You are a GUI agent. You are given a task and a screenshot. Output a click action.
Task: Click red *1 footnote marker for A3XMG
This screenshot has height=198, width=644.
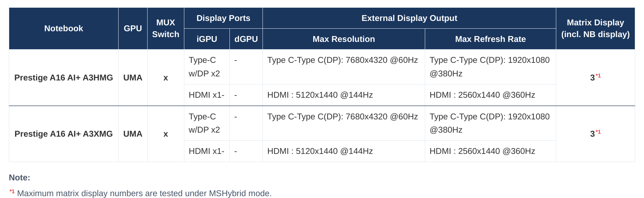598,132
